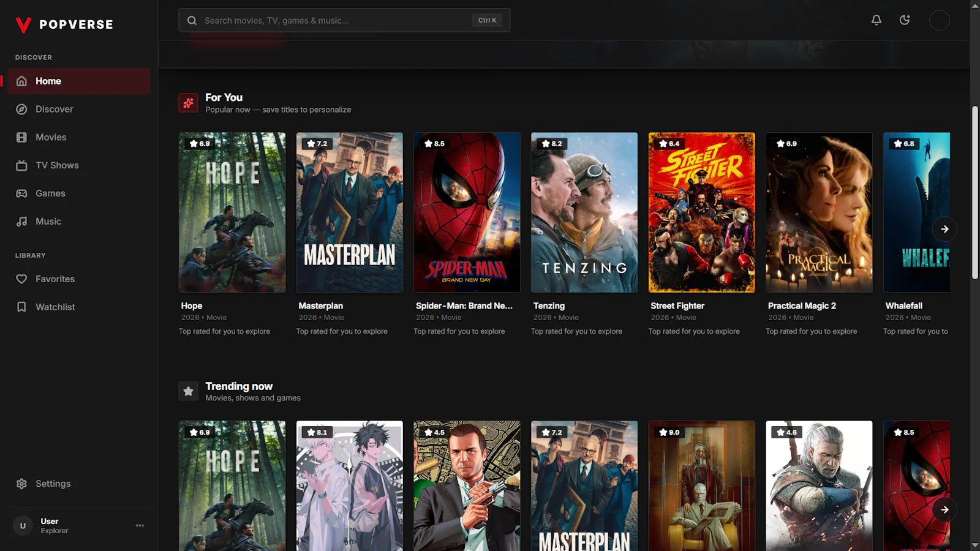Open the Hope poster in For You
Viewport: 980px width, 551px height.
click(x=232, y=212)
